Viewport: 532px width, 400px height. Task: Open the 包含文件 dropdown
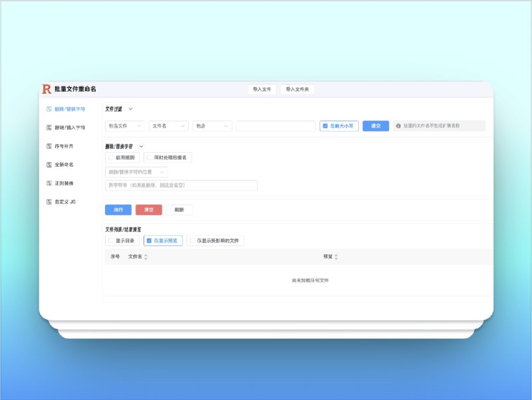[x=126, y=126]
